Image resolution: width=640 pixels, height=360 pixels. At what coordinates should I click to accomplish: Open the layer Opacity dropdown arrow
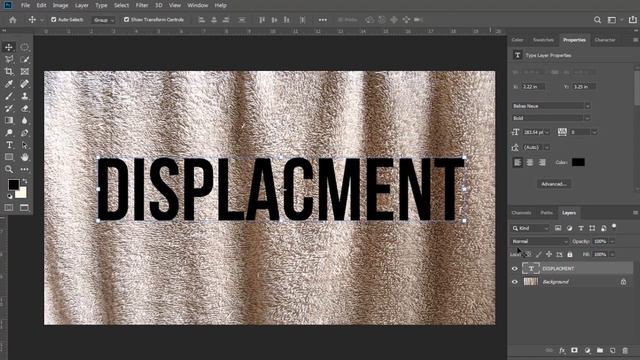tap(612, 241)
